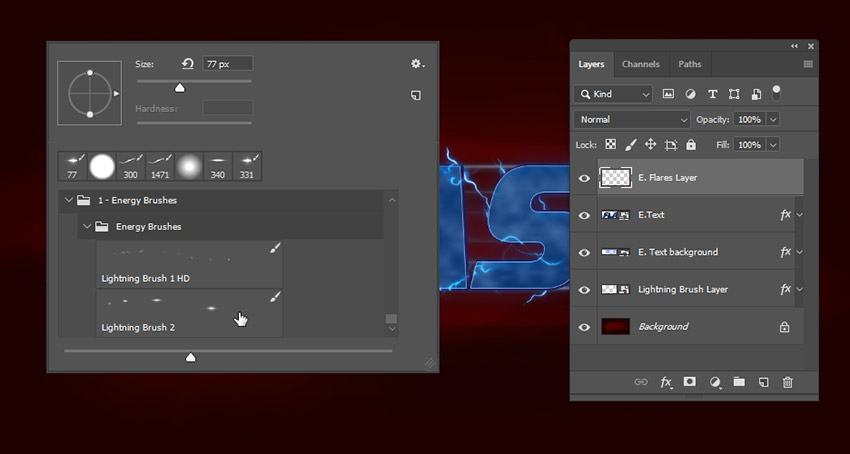850x454 pixels.
Task: Click the brush Size slider handle
Action: point(180,88)
